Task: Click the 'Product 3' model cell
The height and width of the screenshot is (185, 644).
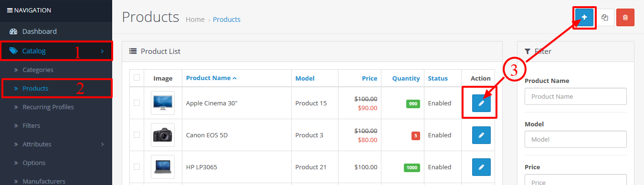Action: 309,135
